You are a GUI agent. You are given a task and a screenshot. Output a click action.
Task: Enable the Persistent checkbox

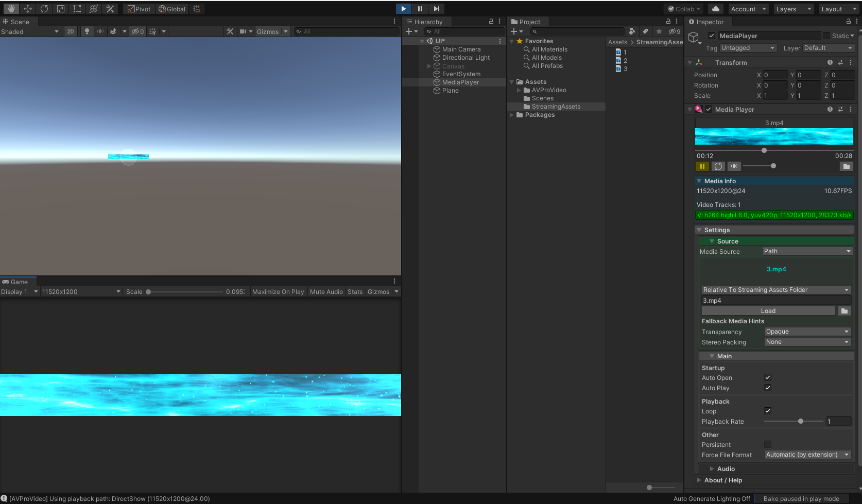(x=767, y=444)
